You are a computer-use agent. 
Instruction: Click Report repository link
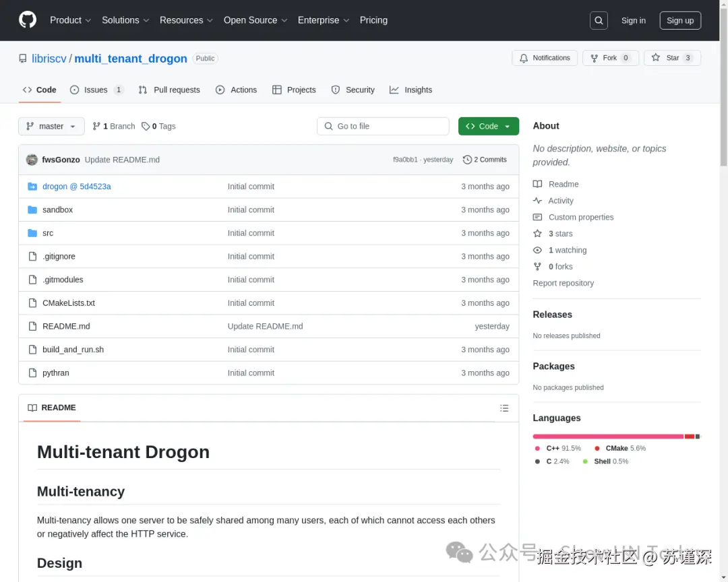pos(563,283)
